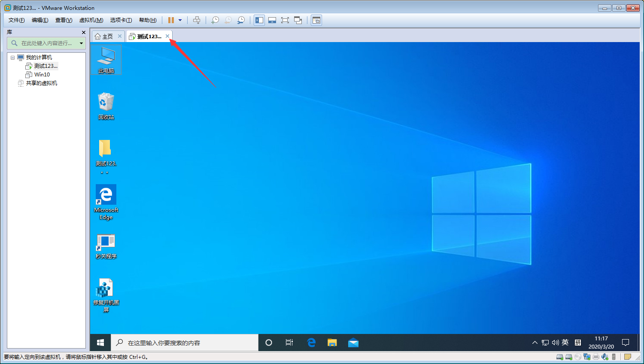Open the Snapshot Manager
This screenshot has width=644, height=364.
coord(241,20)
